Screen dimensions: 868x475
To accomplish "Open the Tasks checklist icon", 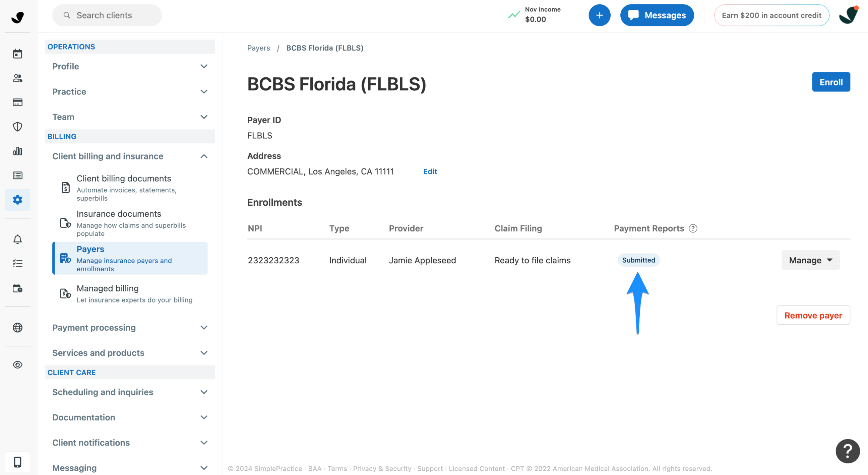I will [x=17, y=263].
